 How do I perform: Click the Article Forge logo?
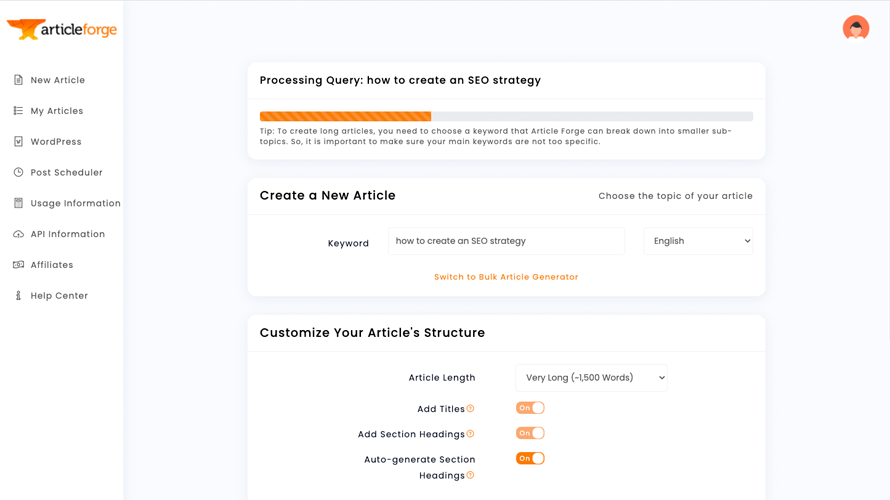61,29
